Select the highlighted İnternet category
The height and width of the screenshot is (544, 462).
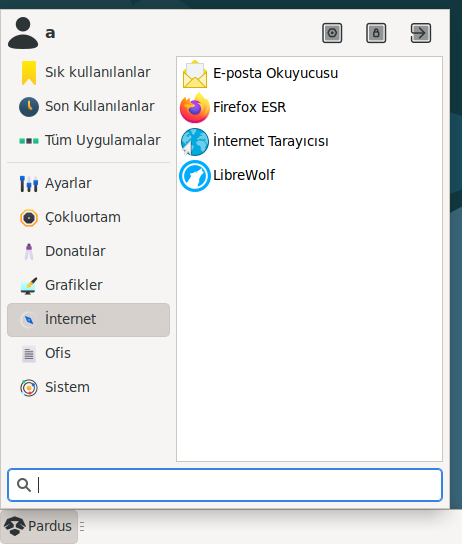(x=88, y=320)
